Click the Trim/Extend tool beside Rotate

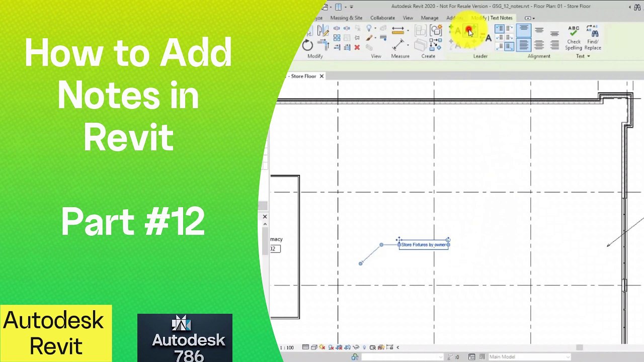tap(323, 45)
